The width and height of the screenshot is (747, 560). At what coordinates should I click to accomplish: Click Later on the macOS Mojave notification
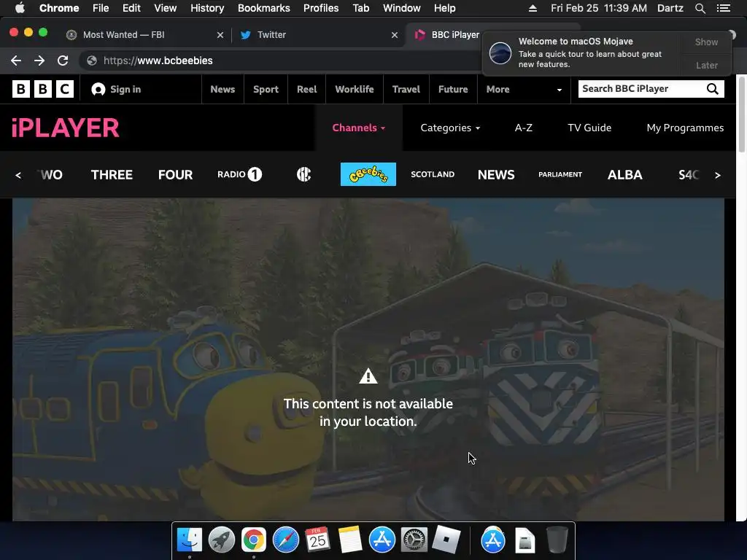[x=706, y=65]
